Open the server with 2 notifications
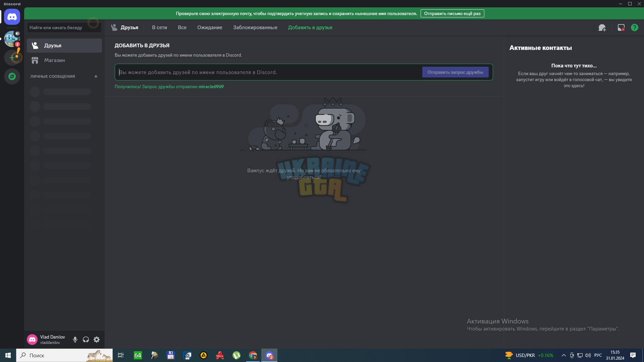644x362 pixels. tap(12, 39)
